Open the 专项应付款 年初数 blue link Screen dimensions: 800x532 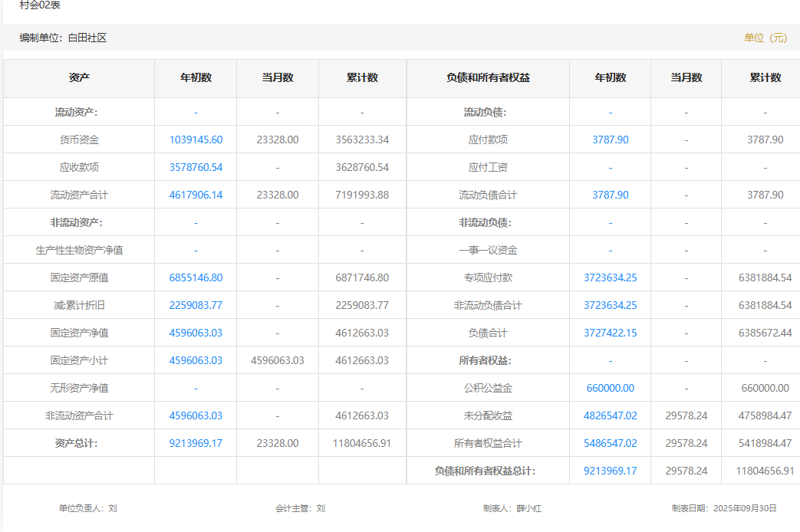tap(610, 277)
